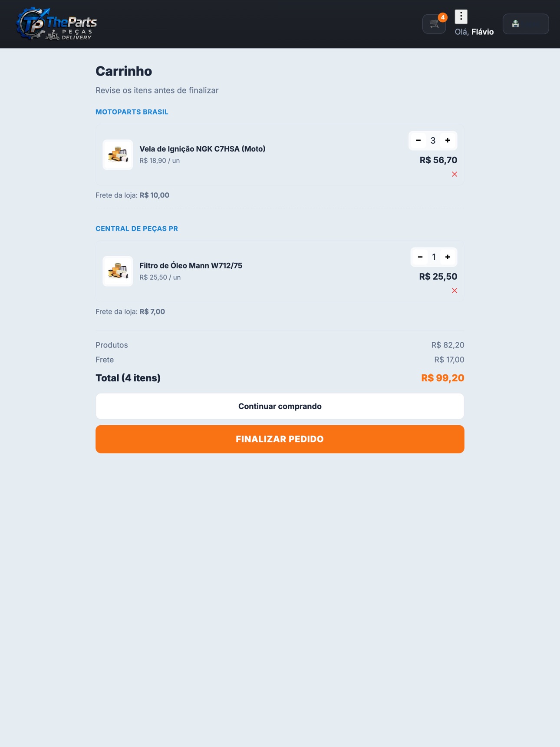Open the MOTOPARTS BRASIL store link
The width and height of the screenshot is (560, 747).
tap(132, 112)
